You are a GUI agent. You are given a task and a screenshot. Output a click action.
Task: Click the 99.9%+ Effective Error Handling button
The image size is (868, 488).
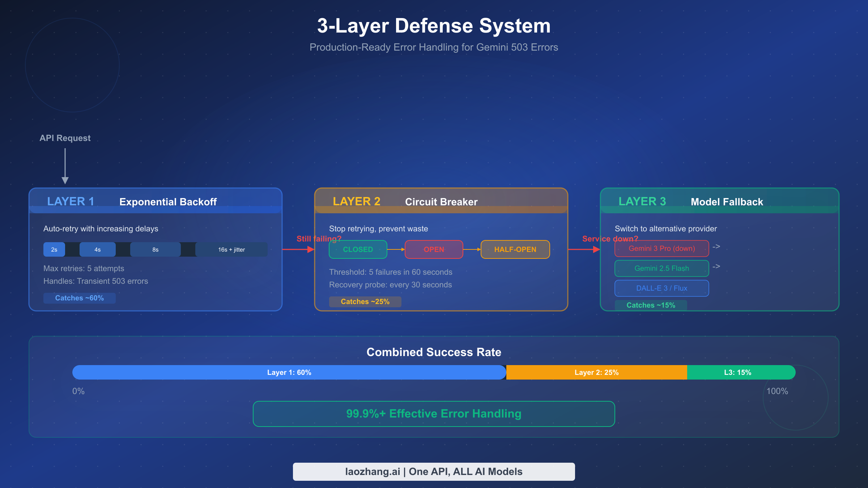tap(434, 414)
